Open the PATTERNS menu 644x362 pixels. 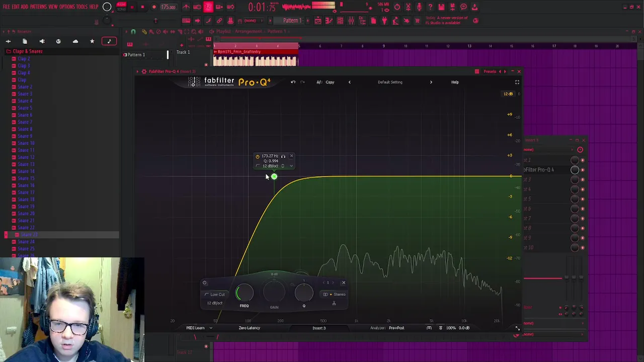tap(38, 7)
